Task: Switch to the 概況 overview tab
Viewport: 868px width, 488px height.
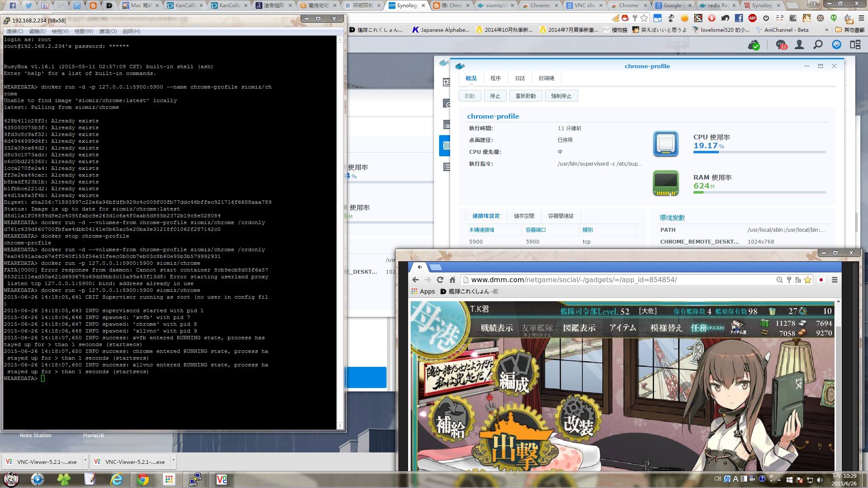Action: [x=471, y=78]
